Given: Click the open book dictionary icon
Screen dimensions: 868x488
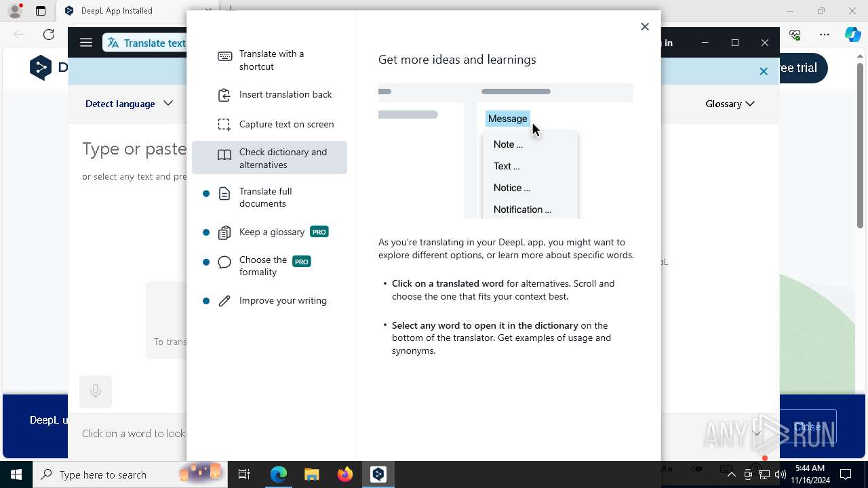Looking at the screenshot, I should (x=224, y=155).
